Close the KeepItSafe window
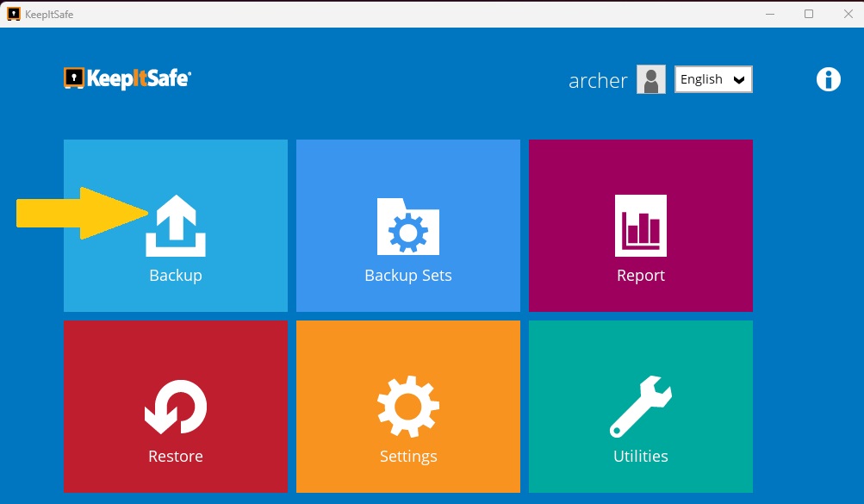The width and height of the screenshot is (864, 504). click(848, 14)
